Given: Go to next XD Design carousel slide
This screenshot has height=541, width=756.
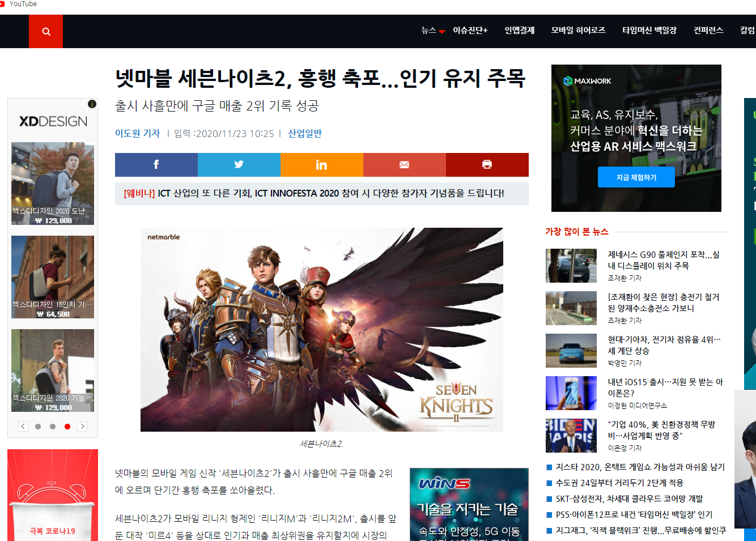Looking at the screenshot, I should coord(82,427).
